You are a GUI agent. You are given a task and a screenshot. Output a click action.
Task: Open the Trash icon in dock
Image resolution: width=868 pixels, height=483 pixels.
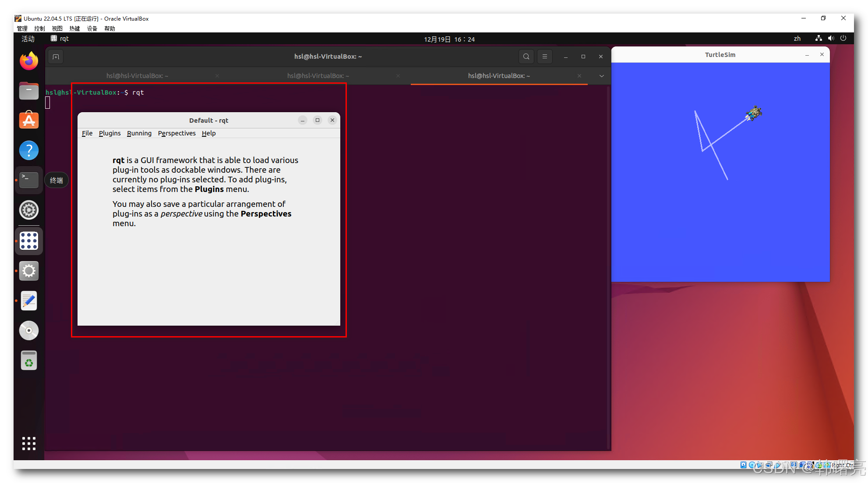point(29,361)
